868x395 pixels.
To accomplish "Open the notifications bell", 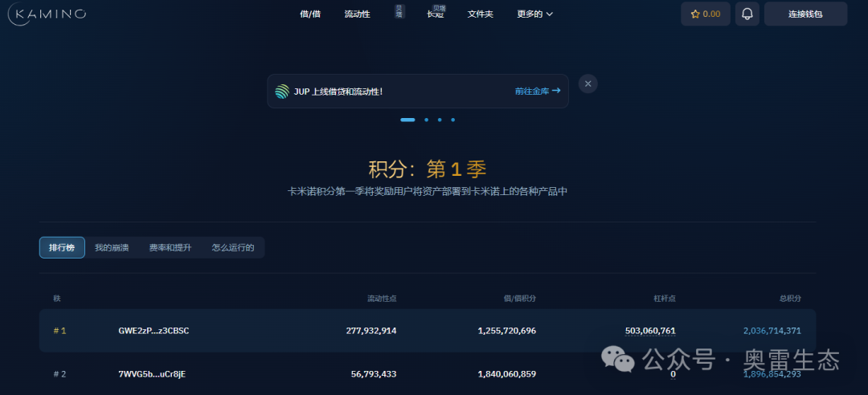I will 747,14.
